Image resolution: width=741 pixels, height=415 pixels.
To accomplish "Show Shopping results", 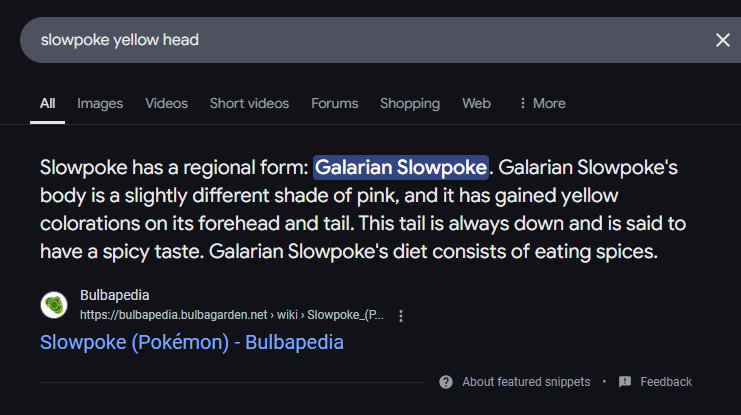I will [x=410, y=103].
